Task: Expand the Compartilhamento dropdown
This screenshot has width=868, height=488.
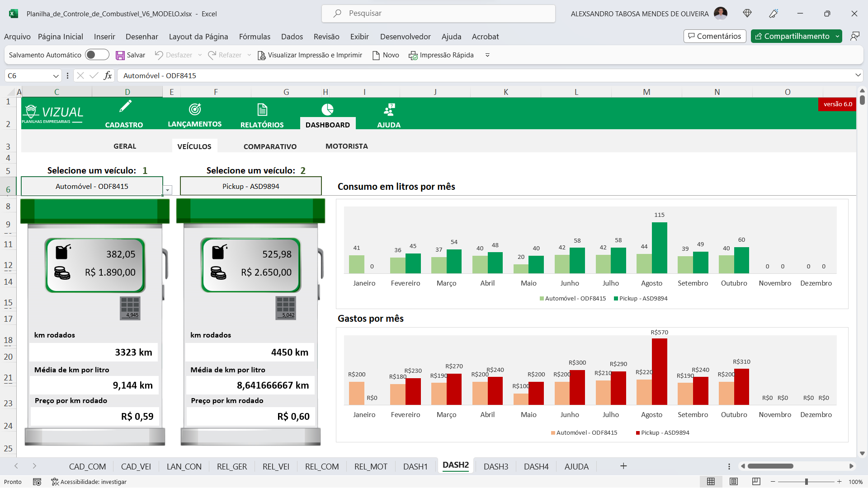Action: click(838, 36)
